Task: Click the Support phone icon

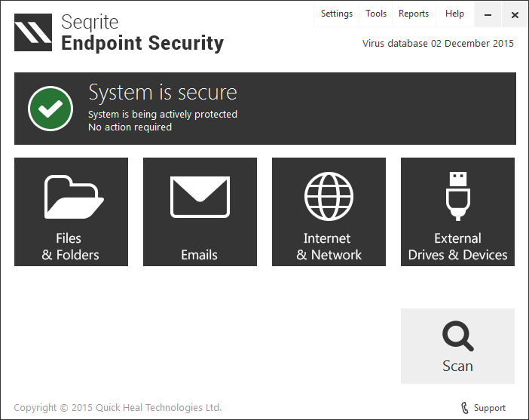Action: pos(463,408)
